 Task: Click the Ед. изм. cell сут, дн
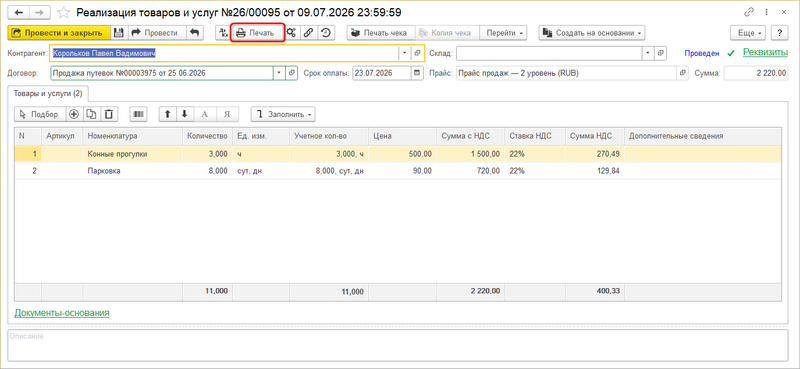pyautogui.click(x=261, y=171)
